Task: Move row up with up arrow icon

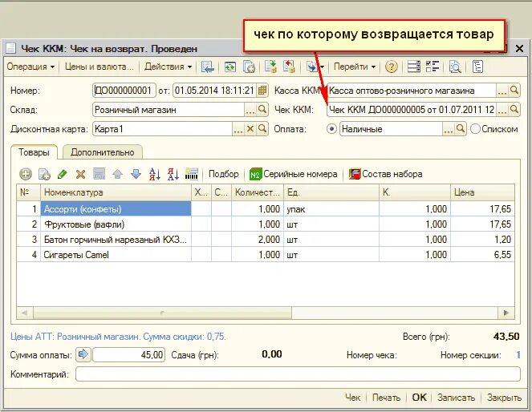Action: coord(117,174)
